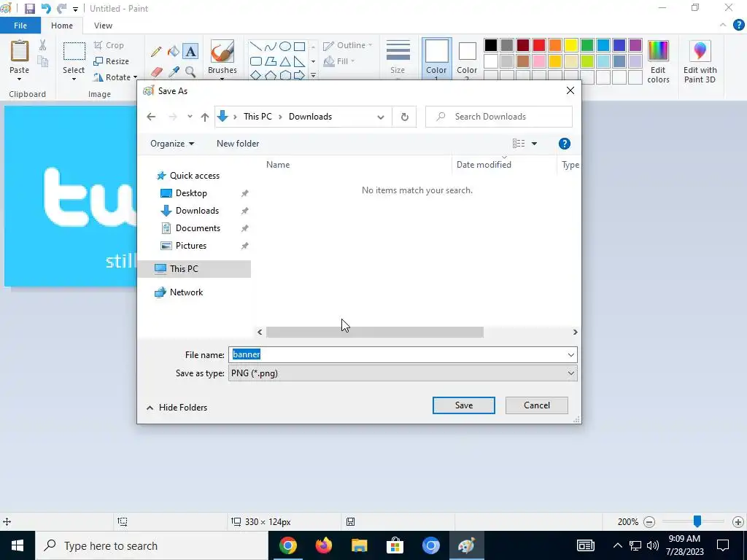Select the Eraser tool in Paint

pos(156,72)
